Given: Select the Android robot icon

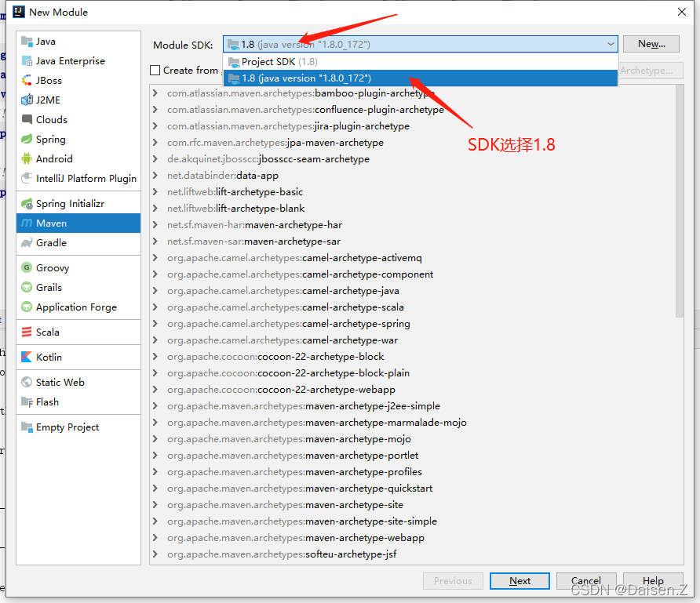Looking at the screenshot, I should pyautogui.click(x=27, y=158).
